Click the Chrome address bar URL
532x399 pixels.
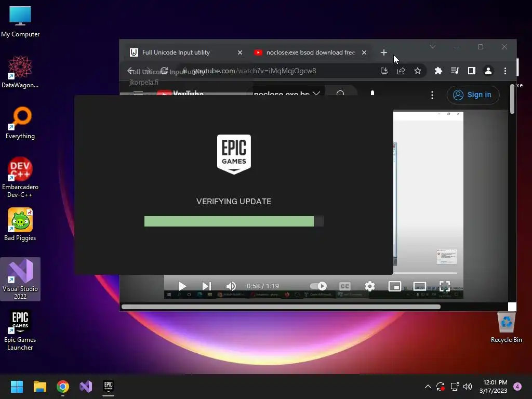pyautogui.click(x=255, y=71)
